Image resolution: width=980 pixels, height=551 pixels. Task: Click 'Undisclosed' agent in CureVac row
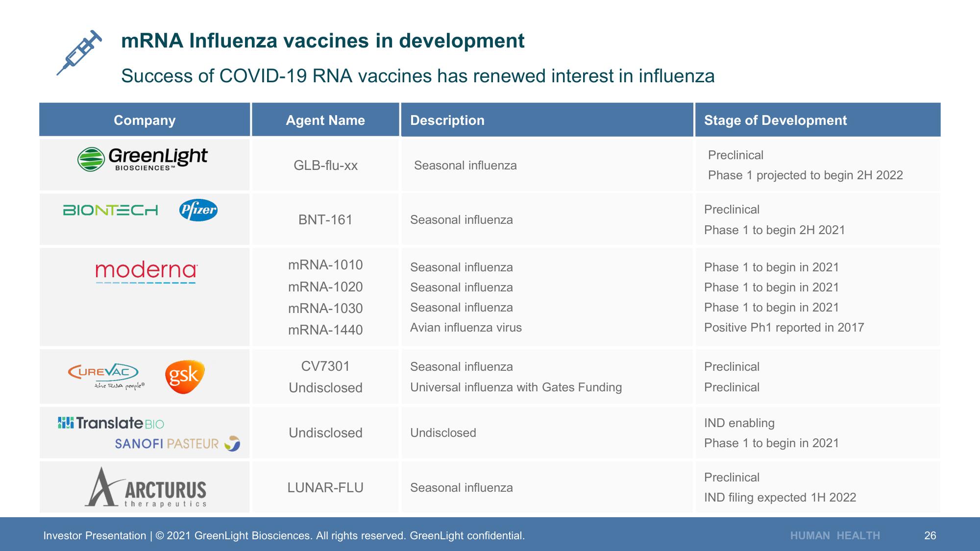pyautogui.click(x=325, y=388)
